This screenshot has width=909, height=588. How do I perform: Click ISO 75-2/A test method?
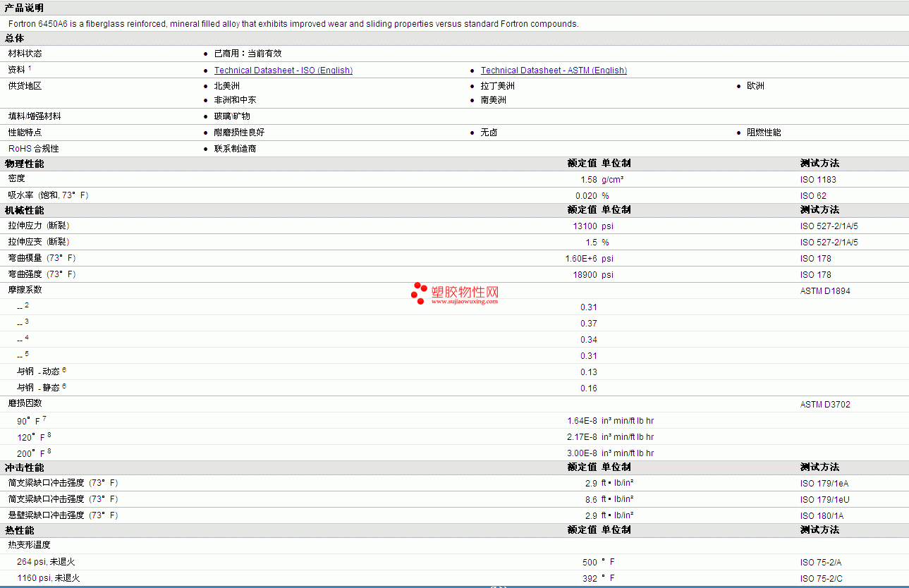(821, 563)
